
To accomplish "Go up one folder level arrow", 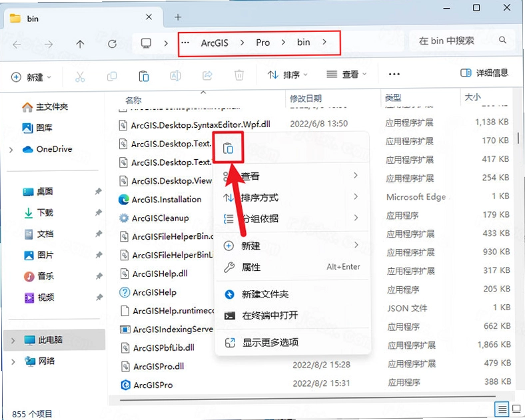I will pos(80,44).
